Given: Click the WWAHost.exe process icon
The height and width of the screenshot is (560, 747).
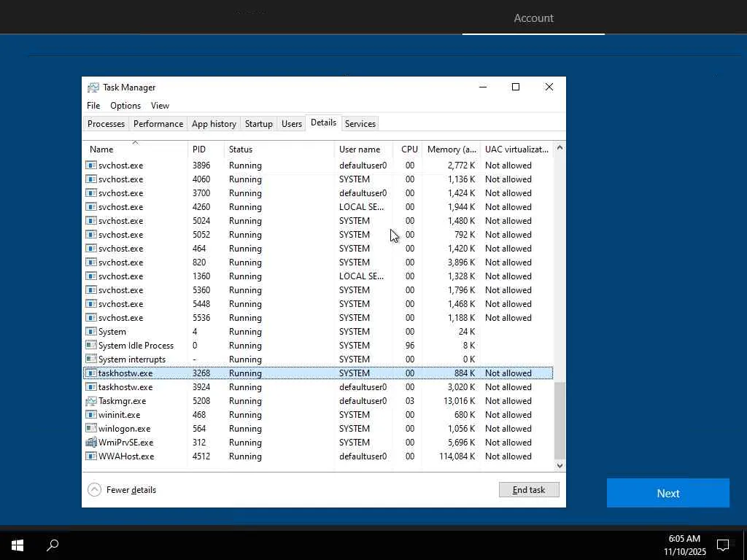Looking at the screenshot, I should [91, 456].
